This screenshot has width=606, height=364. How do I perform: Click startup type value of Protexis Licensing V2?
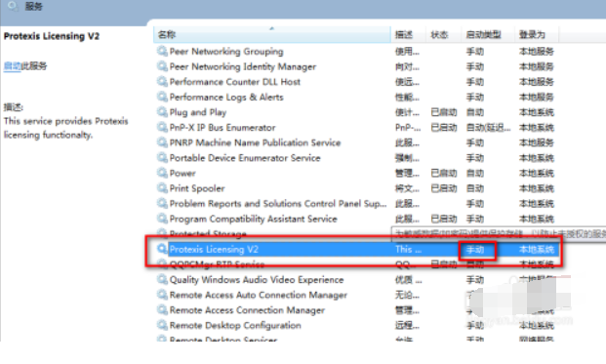[x=475, y=250]
